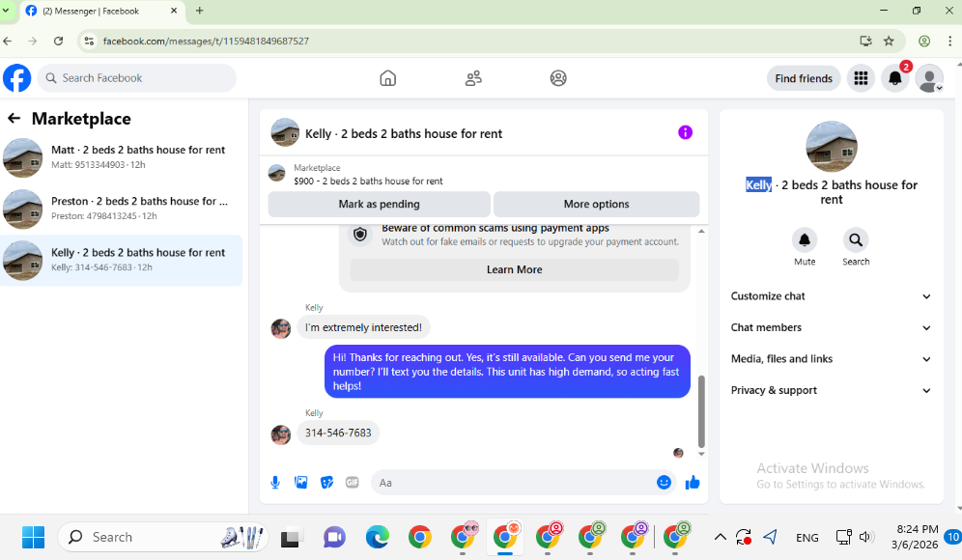Click install app icon in address bar
962x560 pixels.
tap(865, 42)
